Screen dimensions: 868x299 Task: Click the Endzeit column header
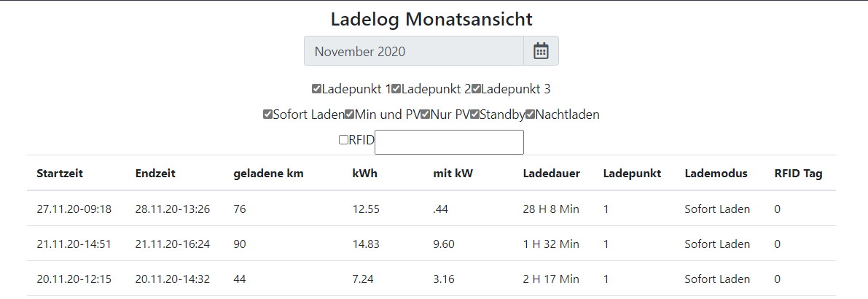(155, 174)
